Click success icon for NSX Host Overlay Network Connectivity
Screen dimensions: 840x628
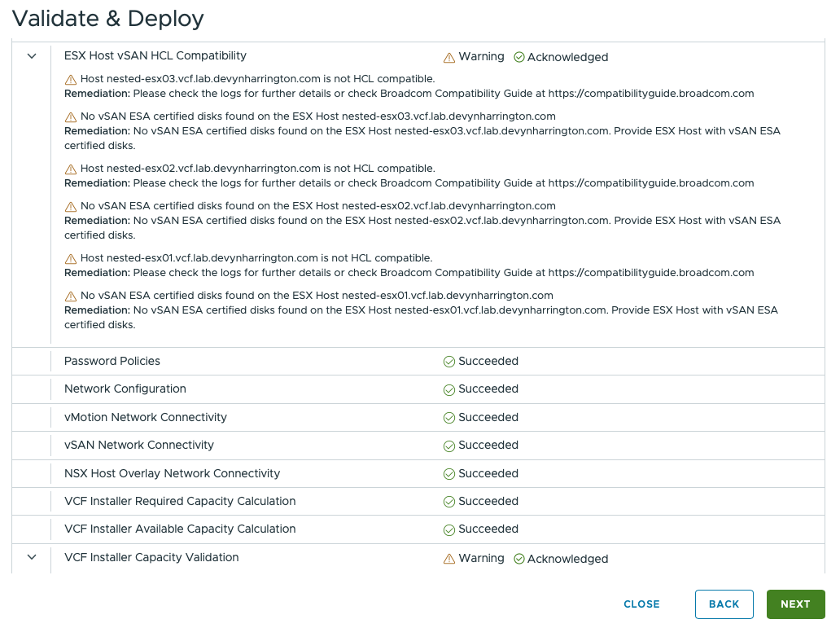[449, 474]
